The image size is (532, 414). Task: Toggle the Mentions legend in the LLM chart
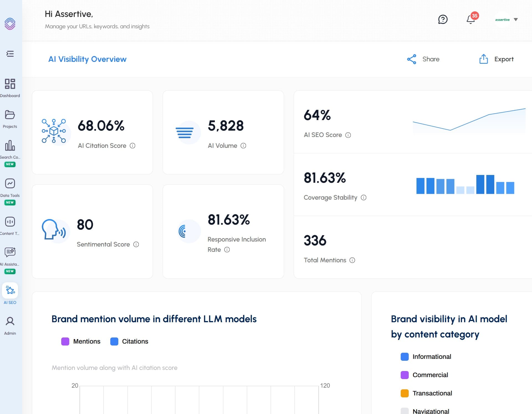[81, 341]
